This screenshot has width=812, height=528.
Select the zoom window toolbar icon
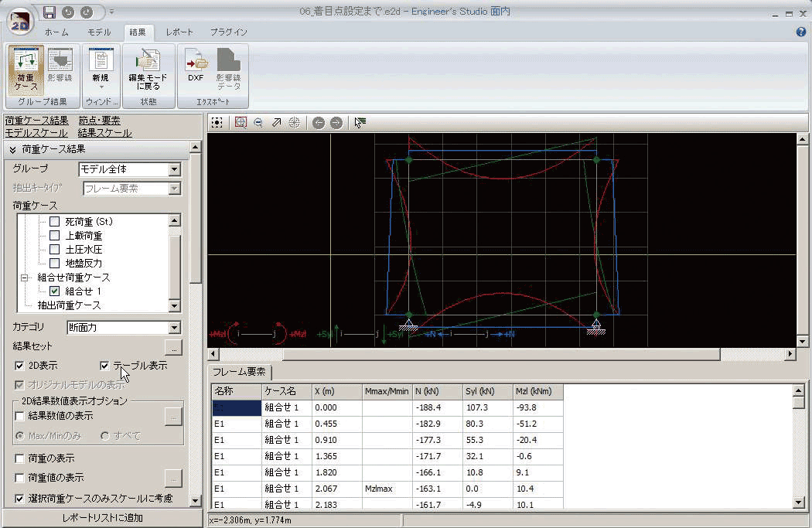tap(241, 123)
